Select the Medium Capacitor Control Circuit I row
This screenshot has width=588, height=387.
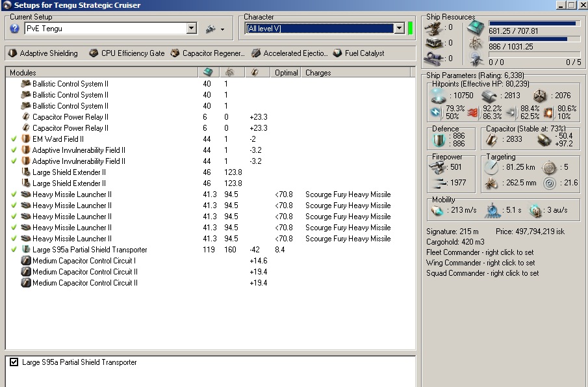[x=84, y=261]
